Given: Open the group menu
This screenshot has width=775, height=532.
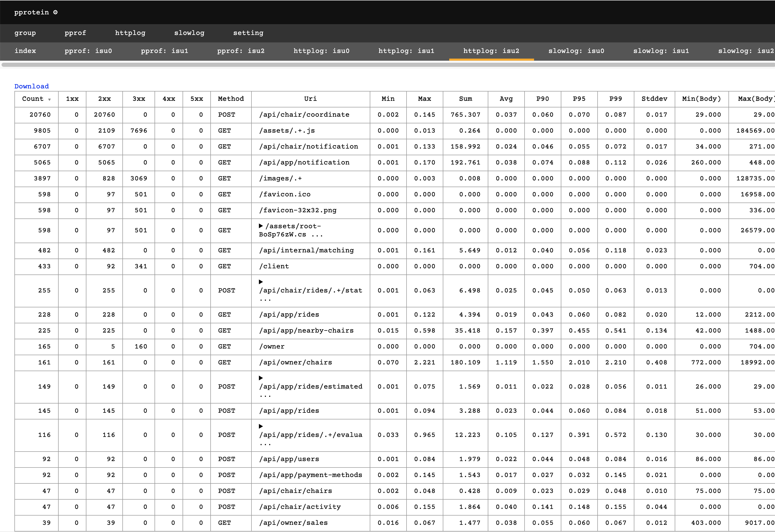Looking at the screenshot, I should tap(25, 33).
